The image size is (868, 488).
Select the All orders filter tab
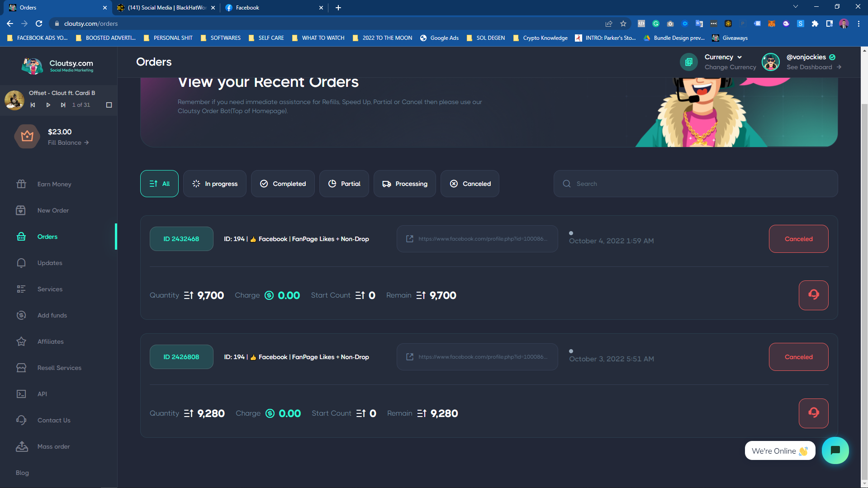pyautogui.click(x=159, y=184)
